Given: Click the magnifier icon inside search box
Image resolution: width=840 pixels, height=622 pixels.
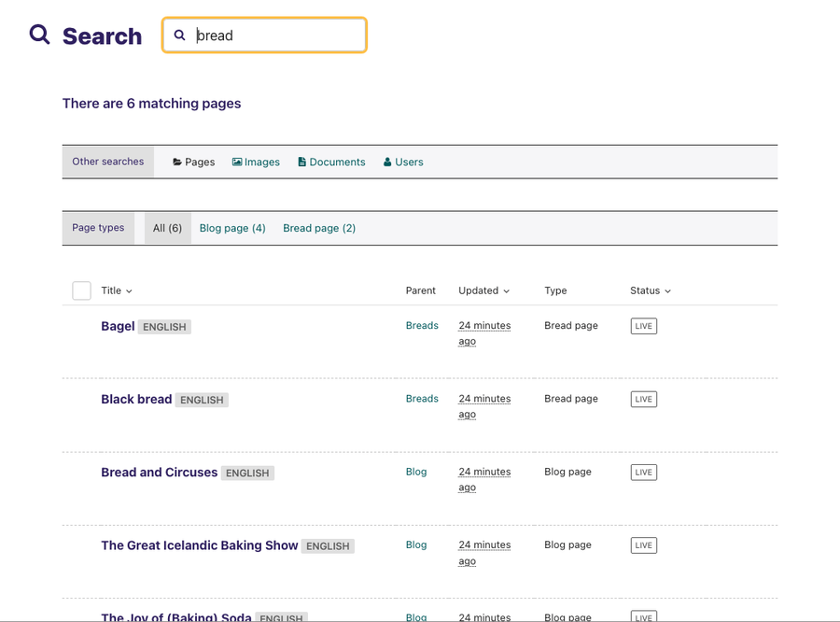Looking at the screenshot, I should tap(179, 35).
